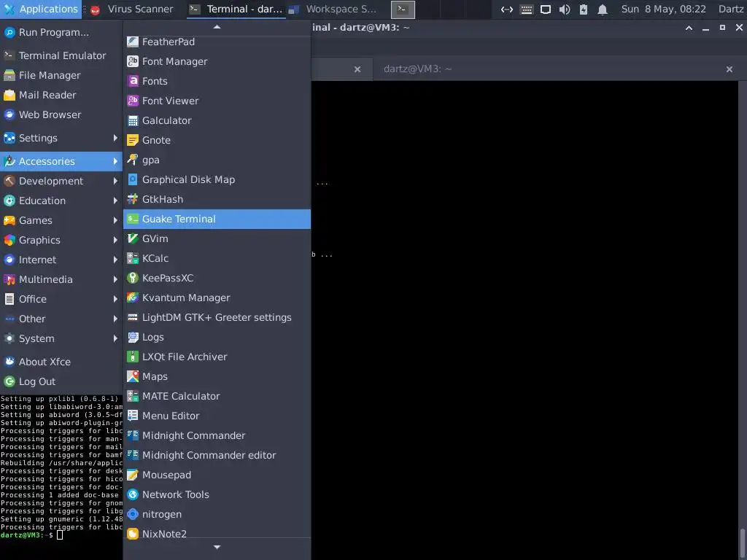Switch to Workspace Settings taskbar window
Viewport: 747px width, 560px height.
click(x=333, y=9)
